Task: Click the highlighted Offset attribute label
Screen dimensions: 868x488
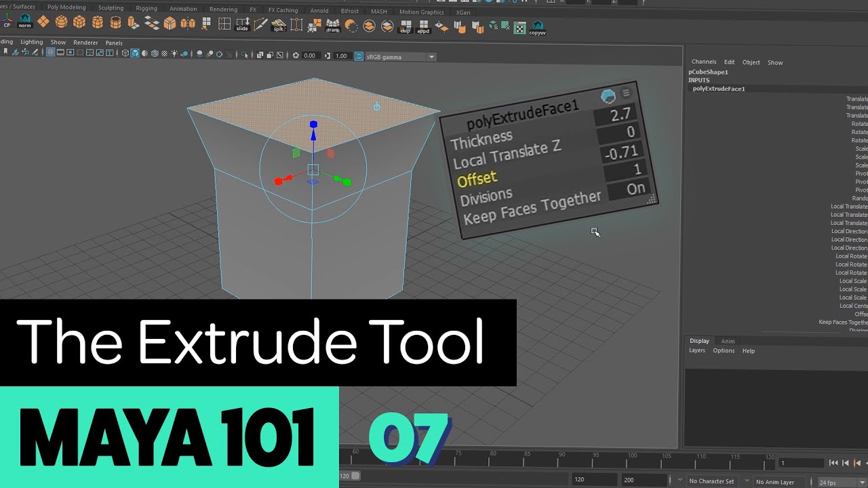Action: pyautogui.click(x=477, y=179)
